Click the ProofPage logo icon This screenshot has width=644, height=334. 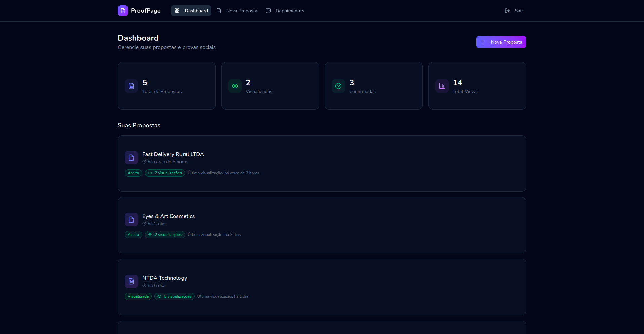tap(123, 11)
